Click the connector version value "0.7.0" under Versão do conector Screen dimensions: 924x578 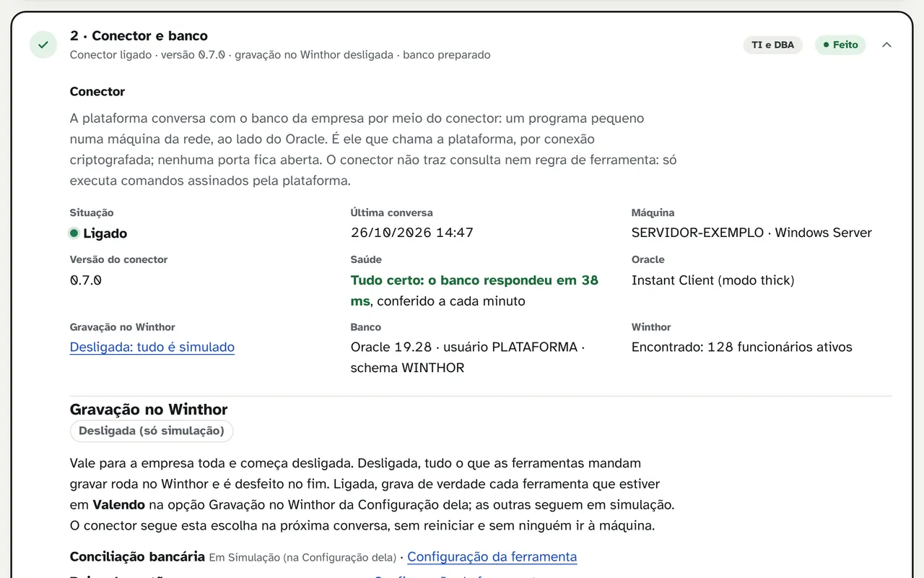tap(86, 280)
